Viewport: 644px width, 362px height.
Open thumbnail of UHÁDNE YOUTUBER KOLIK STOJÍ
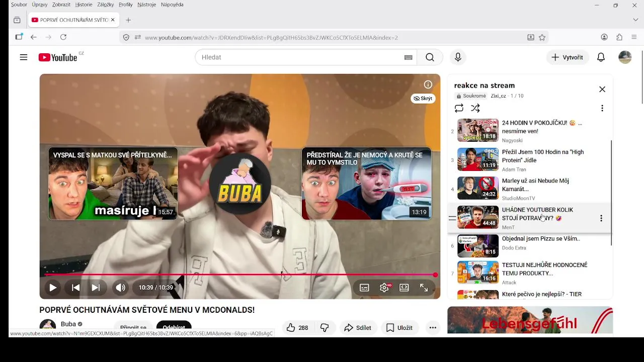[478, 217]
